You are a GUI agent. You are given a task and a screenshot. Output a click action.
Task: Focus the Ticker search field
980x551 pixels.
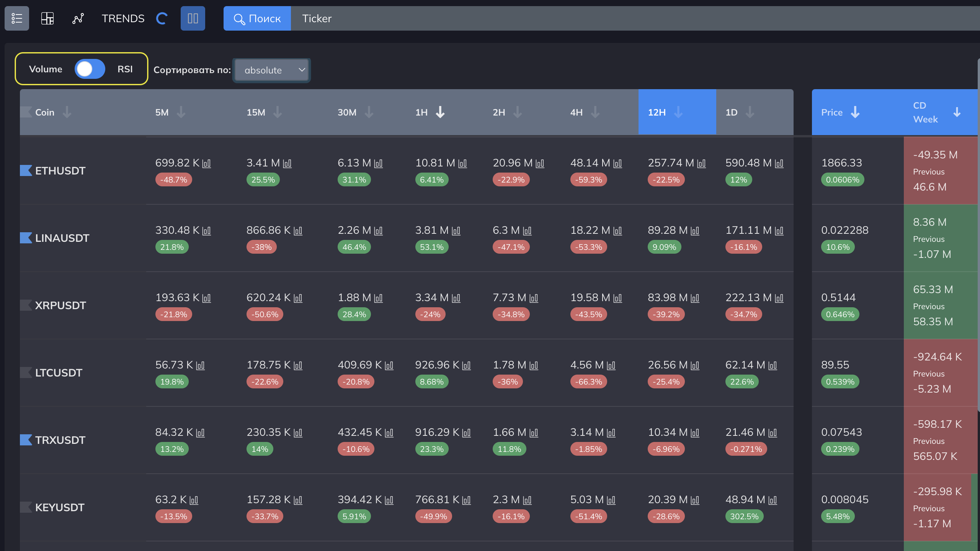(635, 18)
